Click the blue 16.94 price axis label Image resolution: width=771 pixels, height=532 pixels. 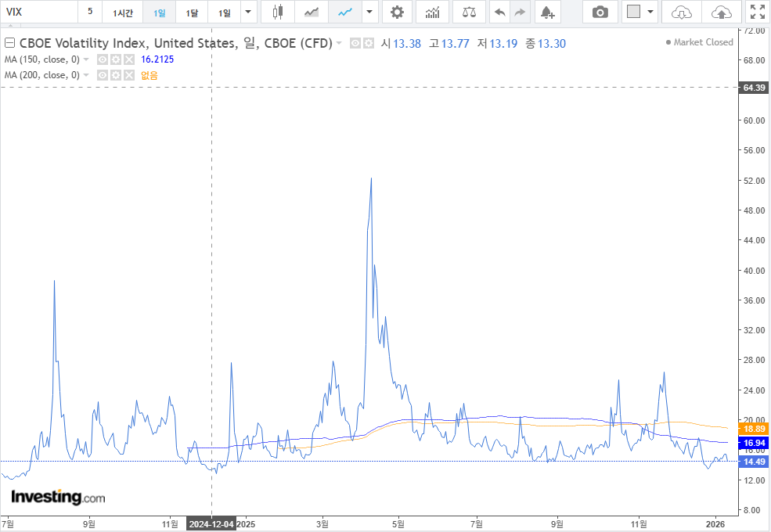point(754,443)
